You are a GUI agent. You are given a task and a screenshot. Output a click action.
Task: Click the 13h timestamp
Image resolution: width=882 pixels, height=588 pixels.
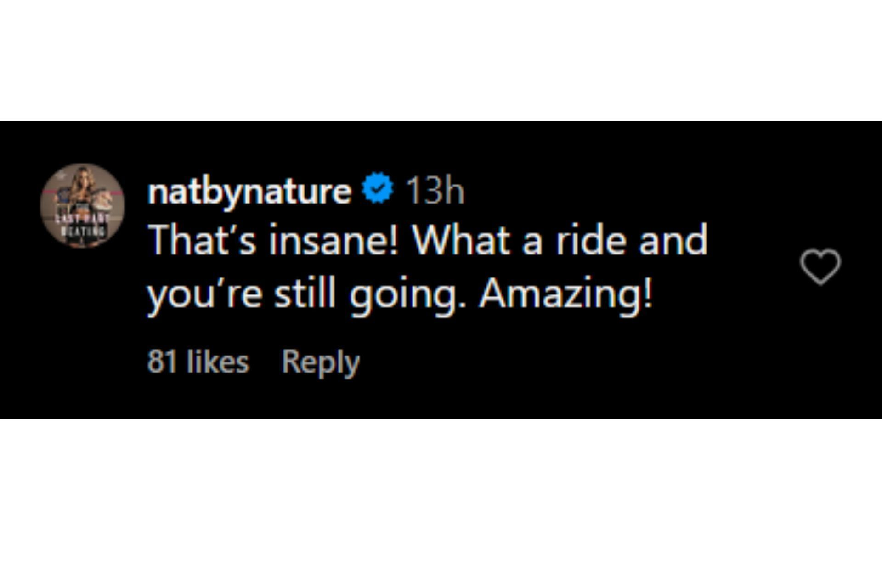435,191
